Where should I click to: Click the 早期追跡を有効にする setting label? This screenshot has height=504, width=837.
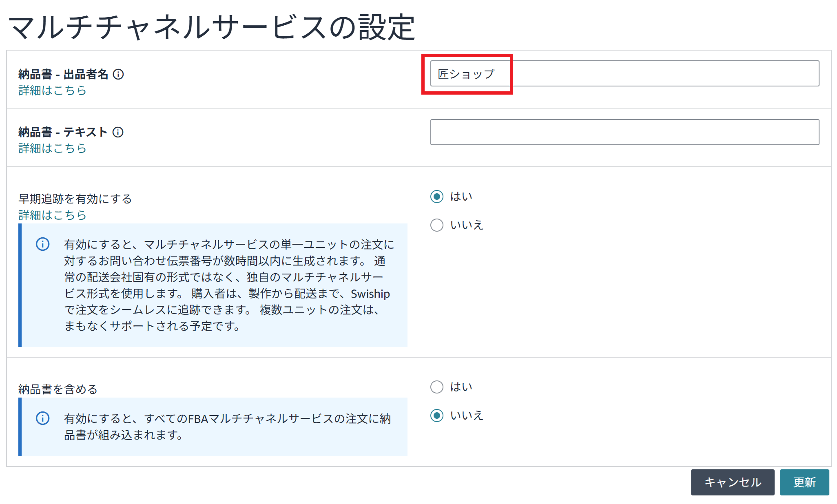(75, 199)
